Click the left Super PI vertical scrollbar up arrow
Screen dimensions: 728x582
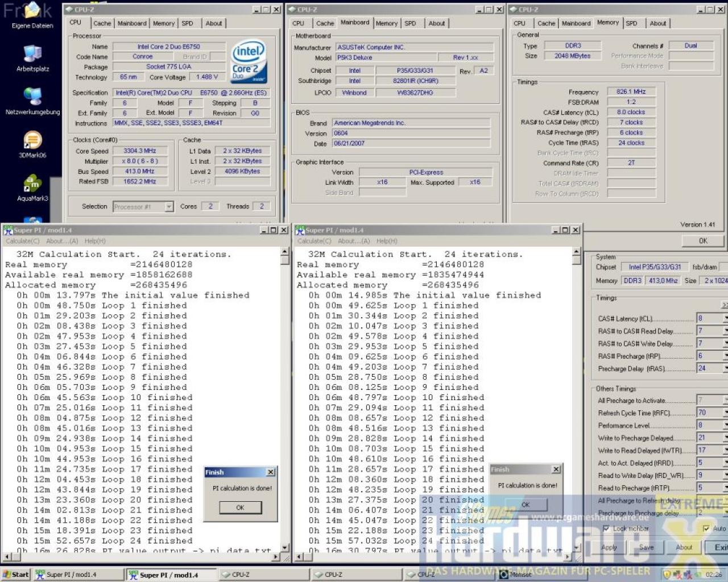point(285,253)
